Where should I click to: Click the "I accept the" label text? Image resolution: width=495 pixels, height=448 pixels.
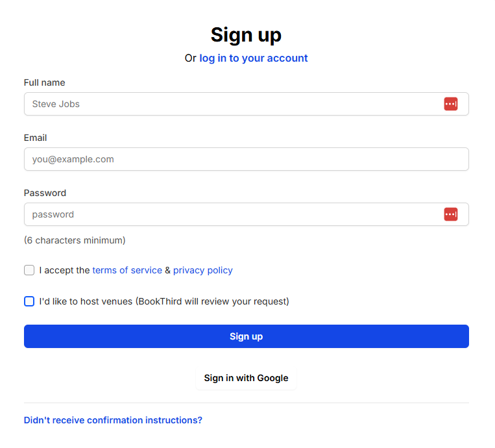coord(64,270)
